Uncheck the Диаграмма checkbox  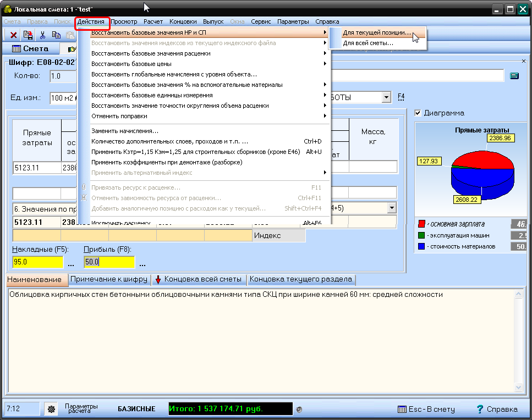(418, 113)
